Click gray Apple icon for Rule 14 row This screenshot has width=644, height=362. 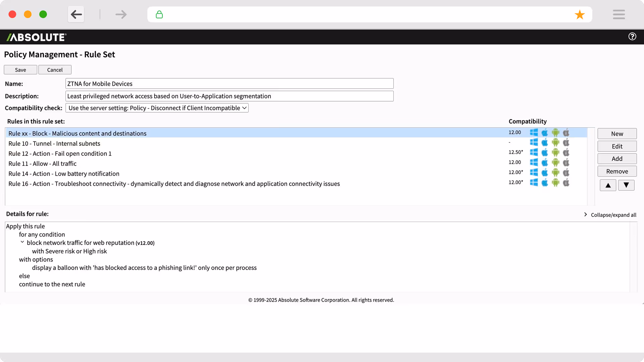point(566,173)
